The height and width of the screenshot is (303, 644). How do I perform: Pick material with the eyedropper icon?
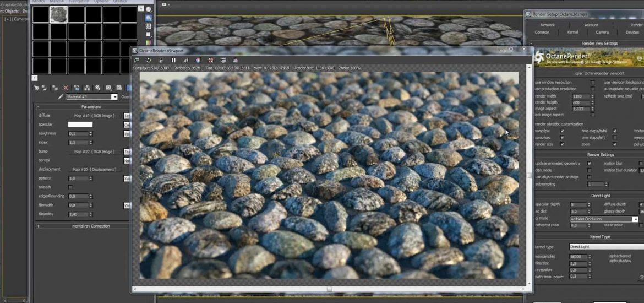tap(61, 97)
